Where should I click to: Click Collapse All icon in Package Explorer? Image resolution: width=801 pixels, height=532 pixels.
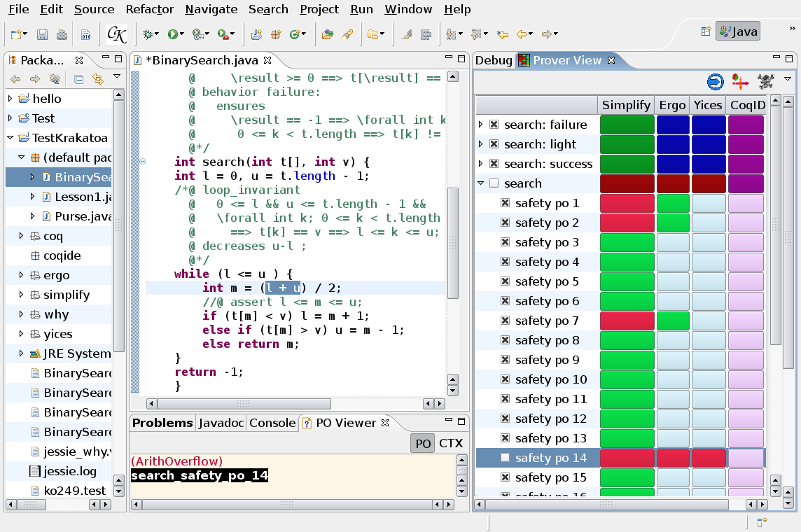coord(78,79)
